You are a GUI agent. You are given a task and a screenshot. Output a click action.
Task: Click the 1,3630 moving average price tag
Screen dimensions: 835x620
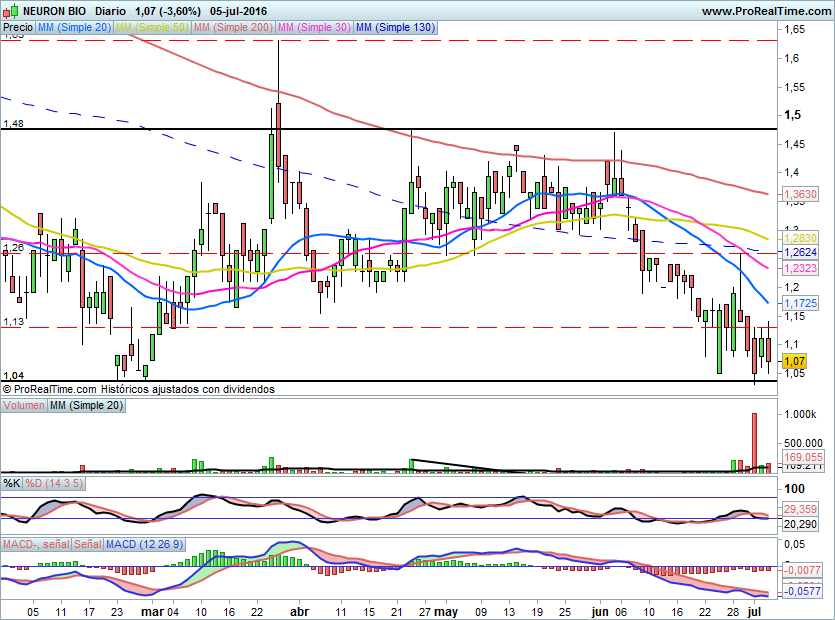coord(800,194)
